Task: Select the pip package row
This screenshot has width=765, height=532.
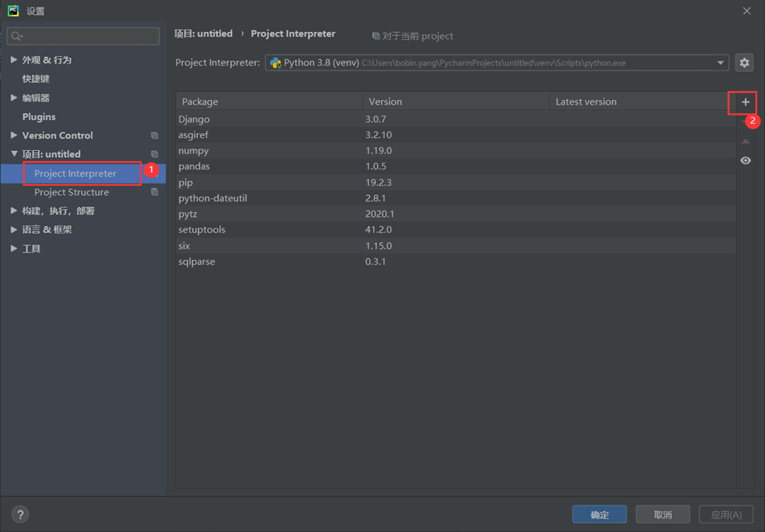Action: tap(456, 182)
